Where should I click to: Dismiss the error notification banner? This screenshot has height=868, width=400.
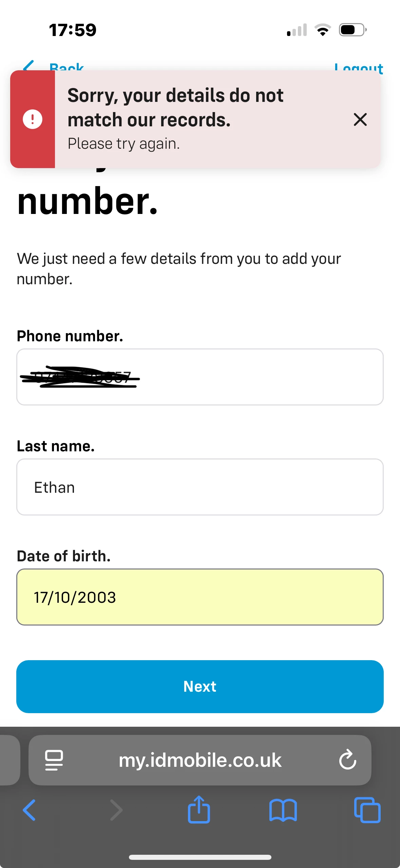click(x=360, y=120)
